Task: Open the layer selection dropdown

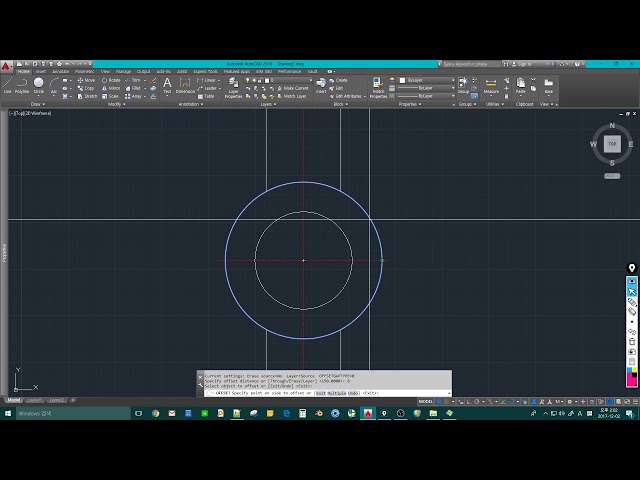Action: 278,80
